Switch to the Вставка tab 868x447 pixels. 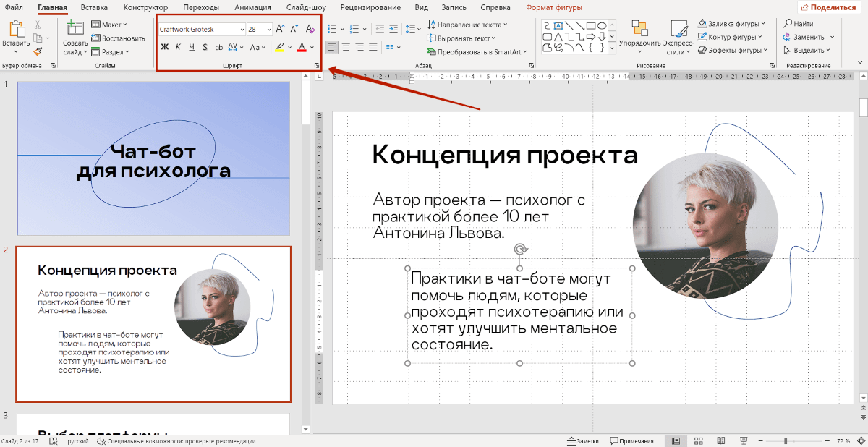95,7
